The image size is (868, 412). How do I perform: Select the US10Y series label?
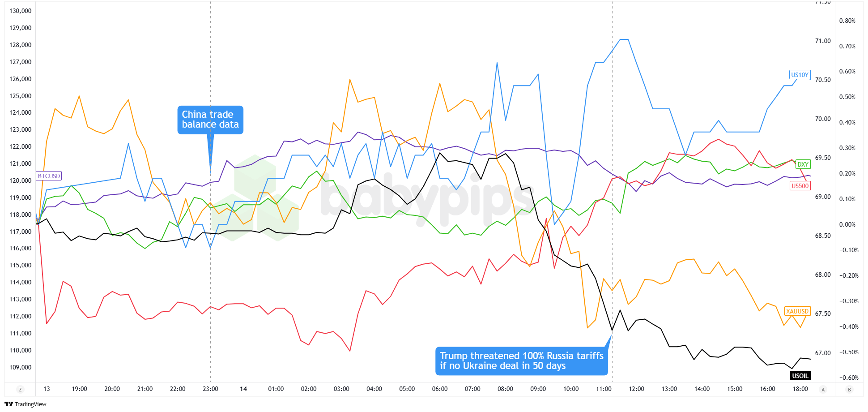(x=800, y=75)
